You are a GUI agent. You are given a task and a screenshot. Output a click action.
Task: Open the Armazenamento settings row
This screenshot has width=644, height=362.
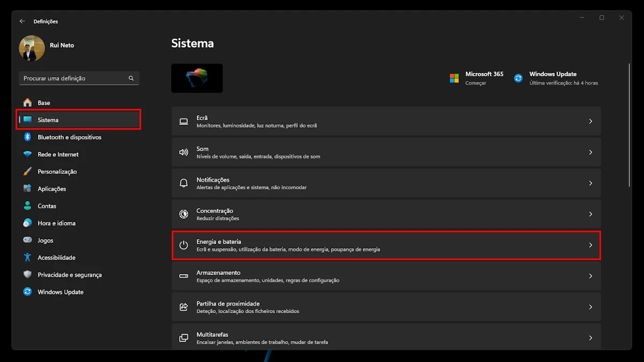(385, 276)
